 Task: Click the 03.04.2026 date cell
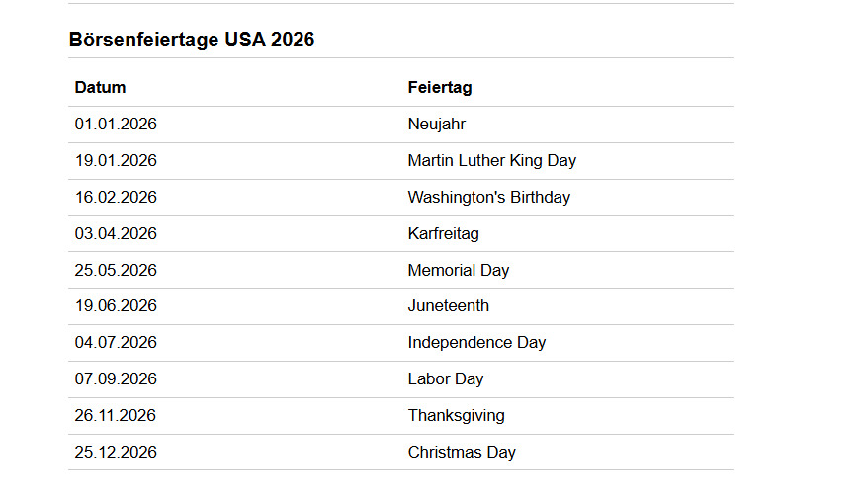116,233
